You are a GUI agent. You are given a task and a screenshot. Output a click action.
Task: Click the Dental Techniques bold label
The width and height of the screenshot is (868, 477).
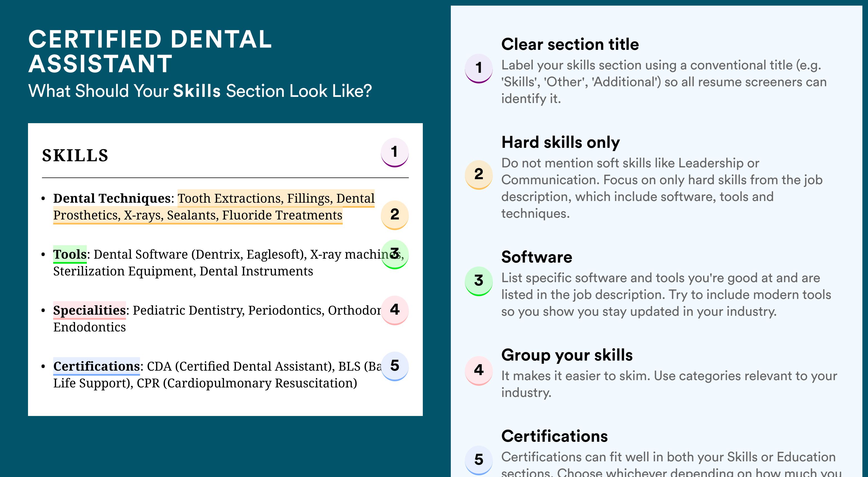pyautogui.click(x=112, y=198)
